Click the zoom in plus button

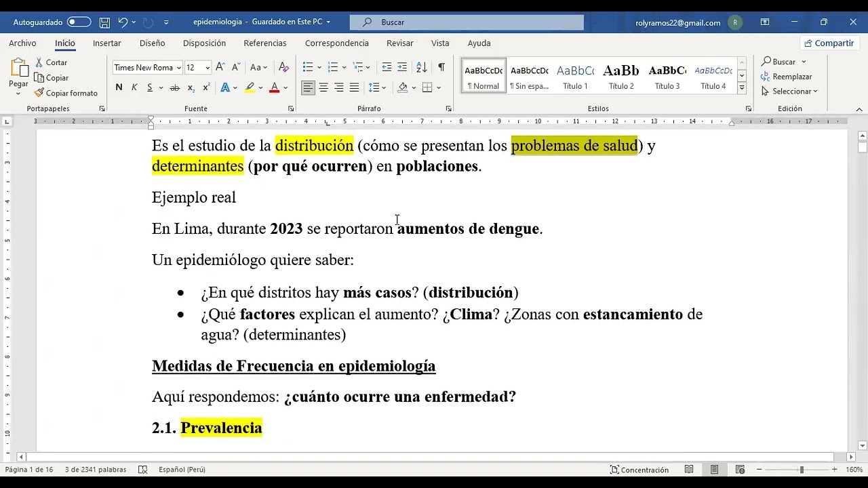[835, 469]
